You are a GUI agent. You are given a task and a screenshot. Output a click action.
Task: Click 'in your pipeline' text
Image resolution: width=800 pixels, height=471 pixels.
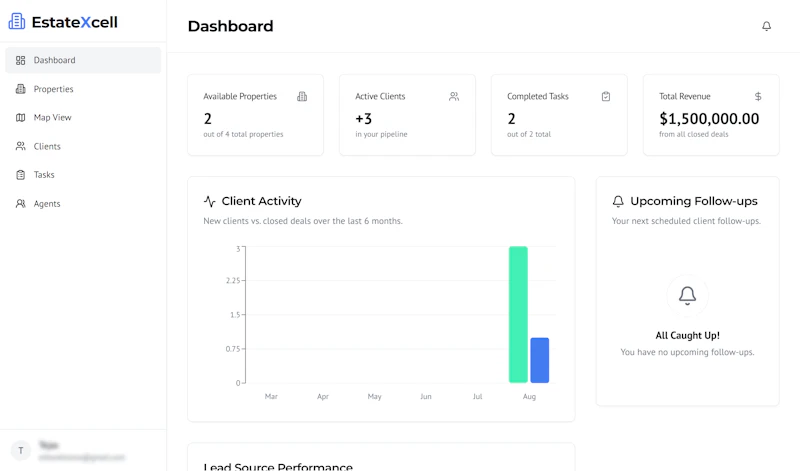(x=381, y=134)
